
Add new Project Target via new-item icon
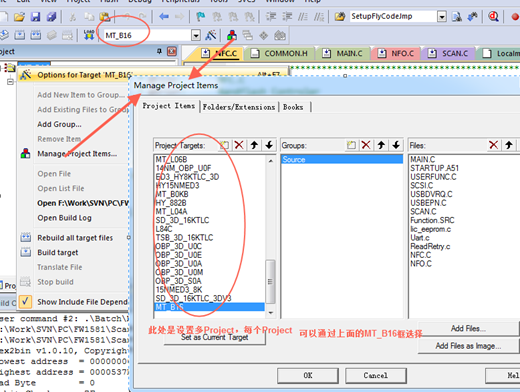224,145
